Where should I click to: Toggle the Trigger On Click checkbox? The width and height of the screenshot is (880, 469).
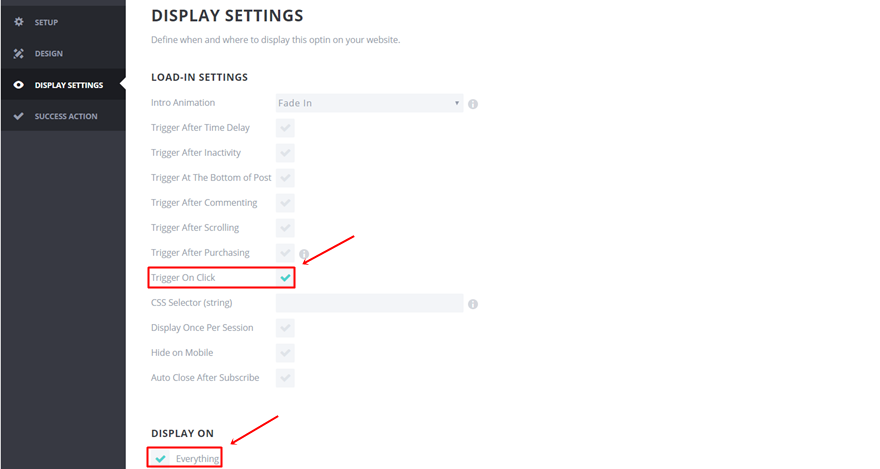(x=286, y=278)
